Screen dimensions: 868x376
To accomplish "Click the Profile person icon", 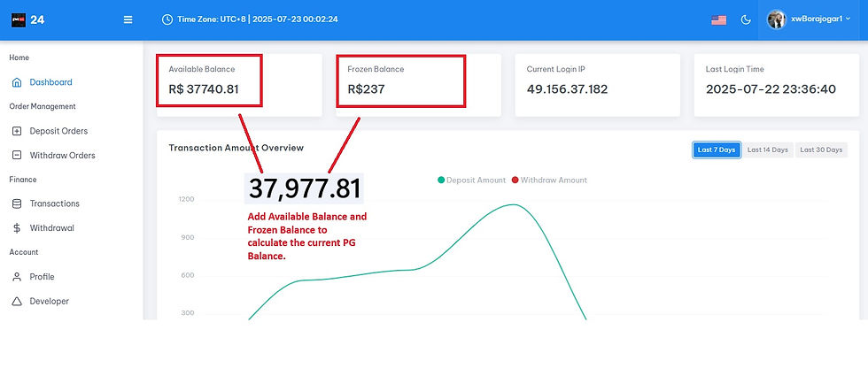I will pos(17,276).
